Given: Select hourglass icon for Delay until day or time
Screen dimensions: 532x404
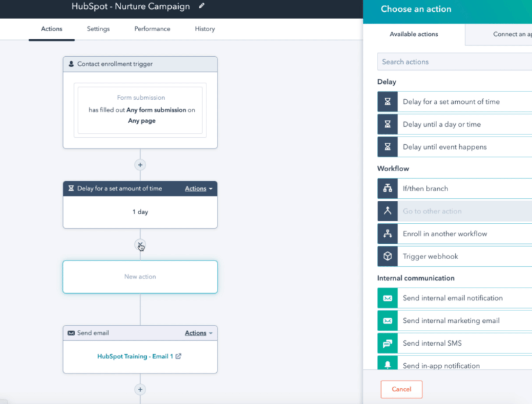Looking at the screenshot, I should point(387,124).
